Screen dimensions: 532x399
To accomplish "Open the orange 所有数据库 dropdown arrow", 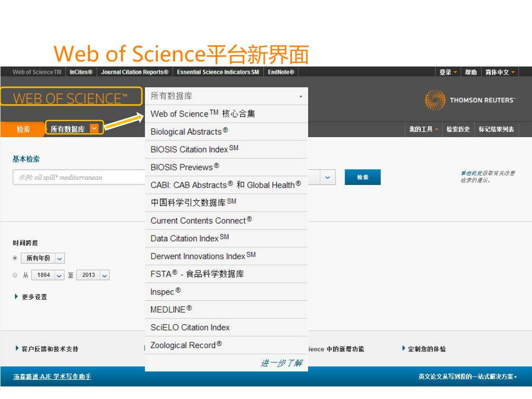I will [95, 128].
